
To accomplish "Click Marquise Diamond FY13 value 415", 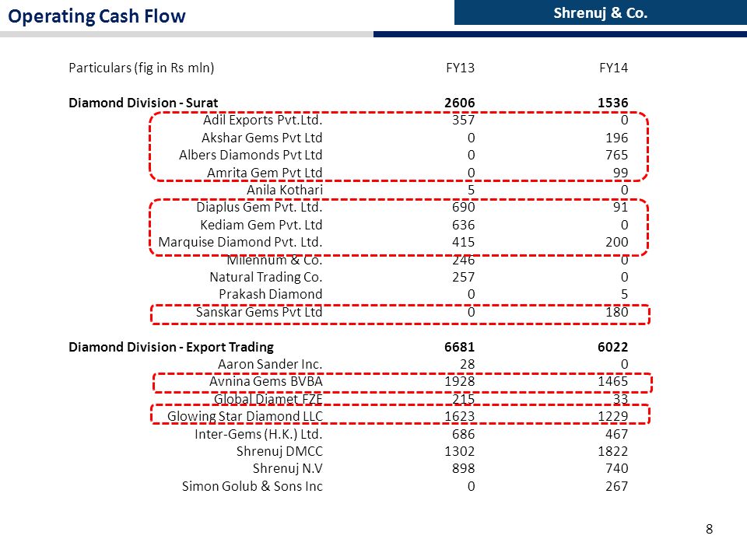I will (464, 242).
